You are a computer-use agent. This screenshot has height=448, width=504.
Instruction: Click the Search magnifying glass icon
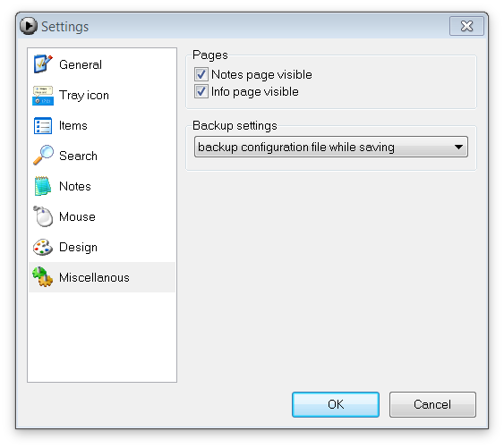(x=43, y=156)
